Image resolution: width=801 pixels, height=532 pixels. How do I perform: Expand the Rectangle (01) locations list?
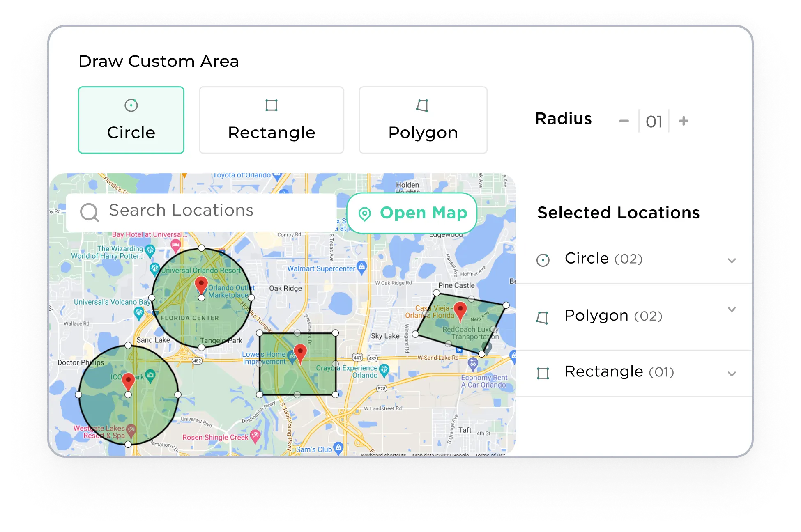tap(732, 374)
